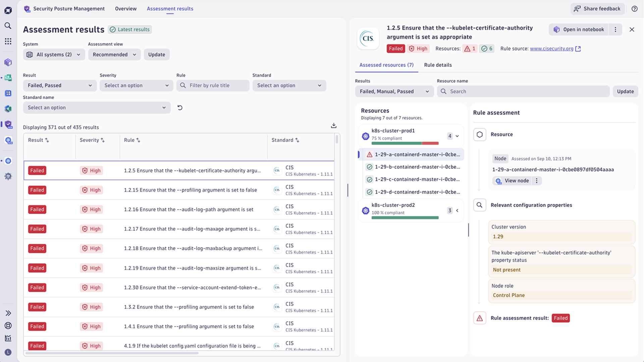Switch to the Rule details tab
The image size is (644, 362).
[x=438, y=65]
